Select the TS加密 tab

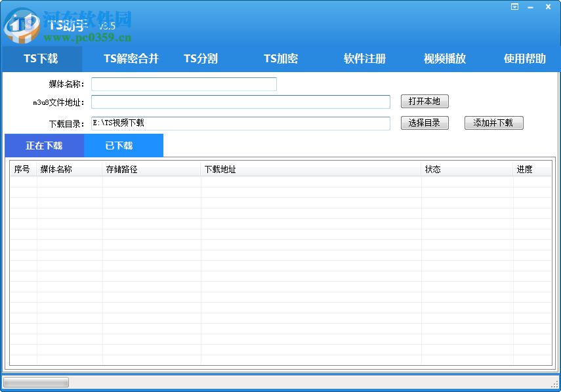tap(281, 58)
